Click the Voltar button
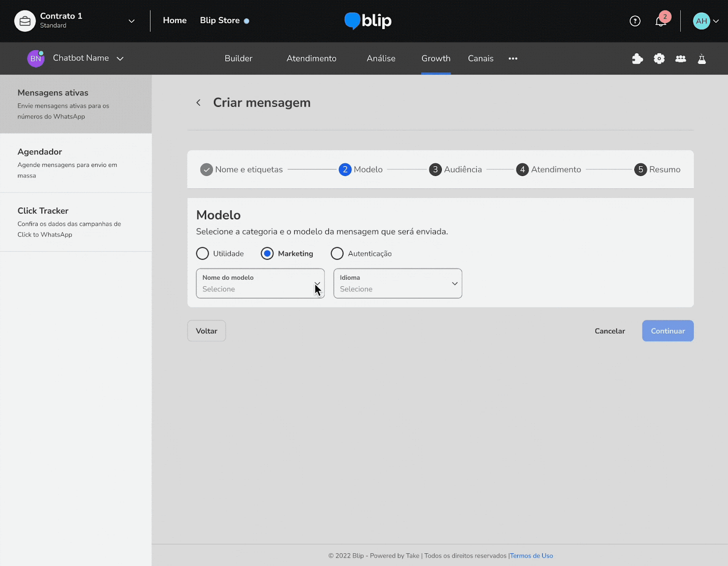The width and height of the screenshot is (728, 566). pyautogui.click(x=207, y=331)
